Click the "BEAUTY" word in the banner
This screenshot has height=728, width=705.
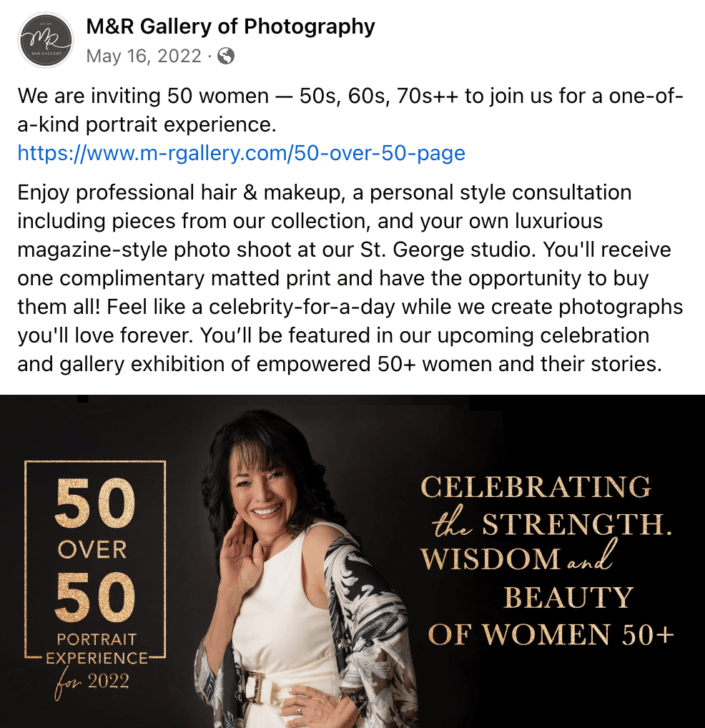[568, 596]
